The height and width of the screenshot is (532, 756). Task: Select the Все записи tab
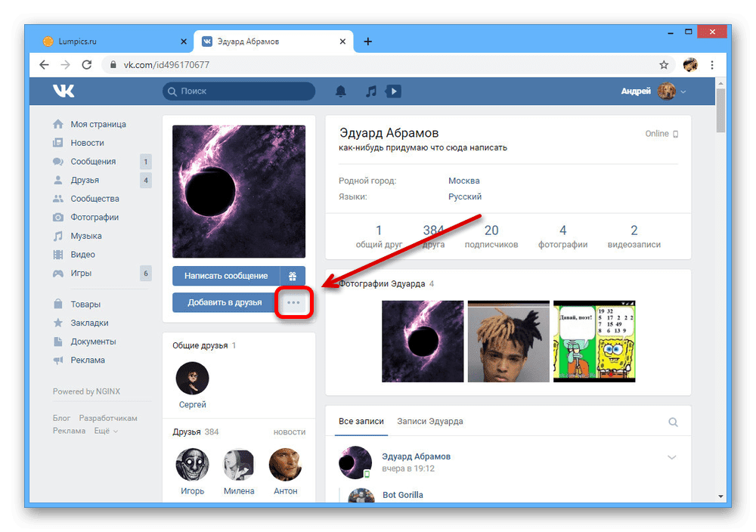pyautogui.click(x=361, y=421)
